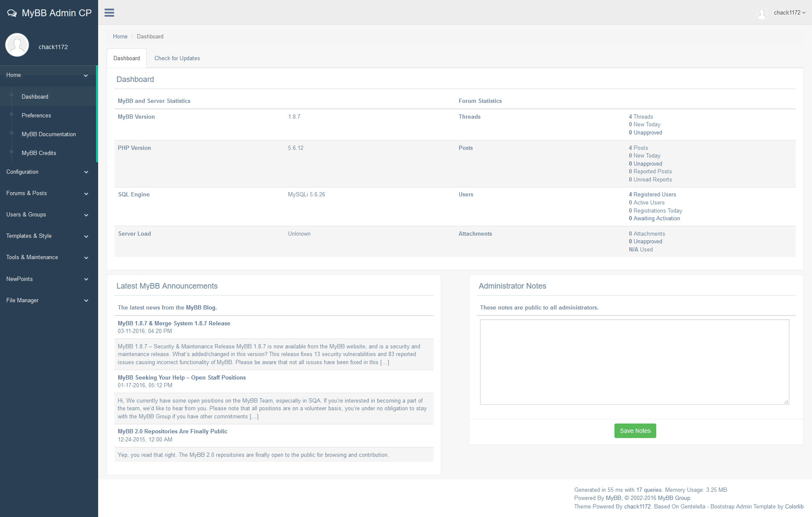The image size is (812, 517).
Task: Open MyBB Documentation from sidebar
Action: coord(49,134)
